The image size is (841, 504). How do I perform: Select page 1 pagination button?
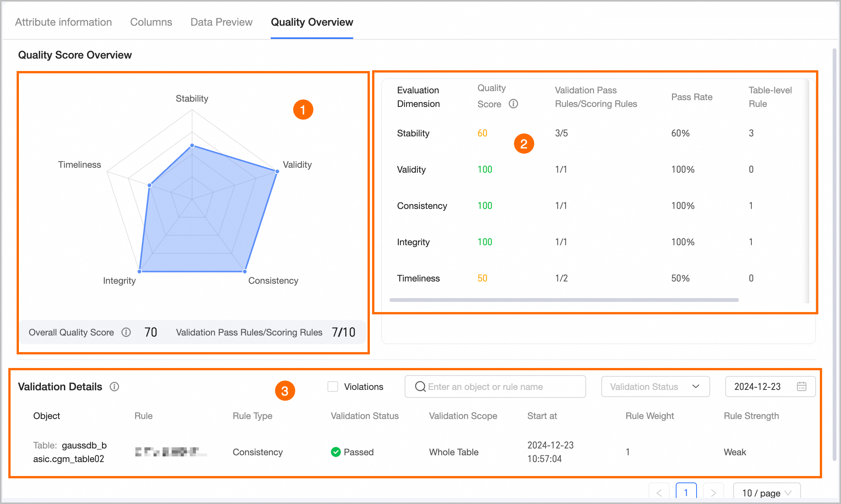coord(686,493)
